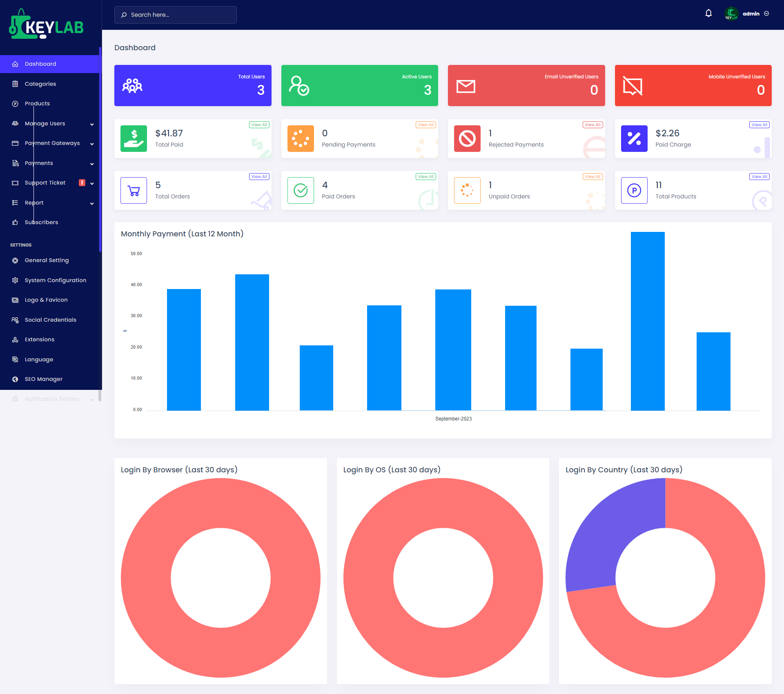Click View All on Unpaid Orders card

pyautogui.click(x=592, y=177)
